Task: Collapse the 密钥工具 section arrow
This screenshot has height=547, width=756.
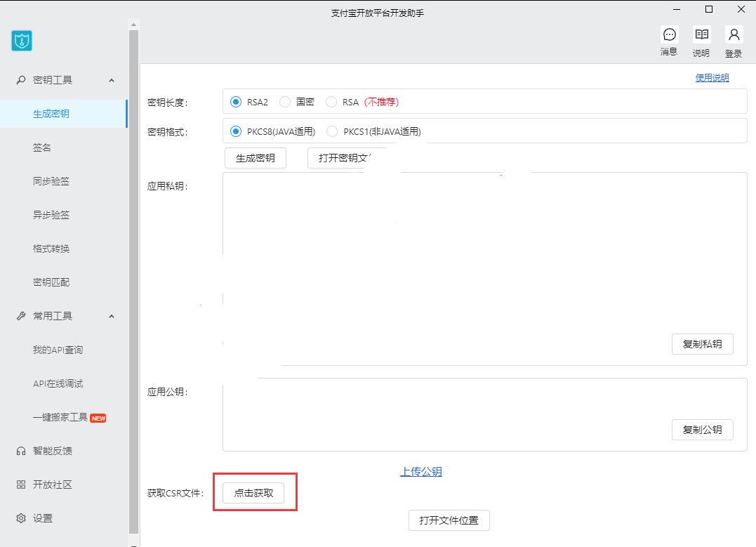Action: point(112,80)
